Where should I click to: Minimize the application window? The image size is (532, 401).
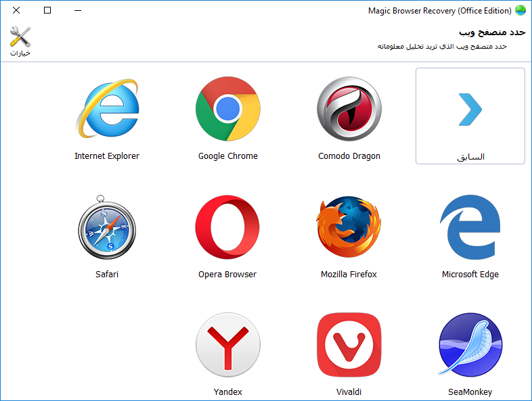click(x=78, y=11)
